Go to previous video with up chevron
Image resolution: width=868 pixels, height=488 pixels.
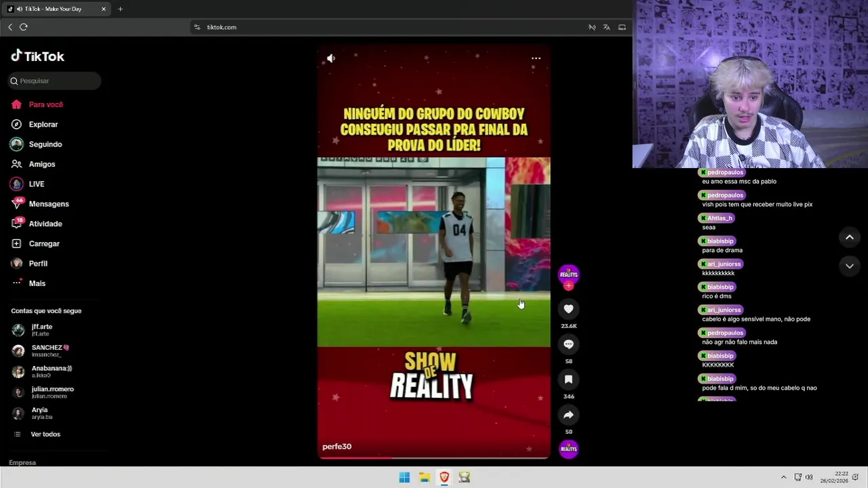849,237
